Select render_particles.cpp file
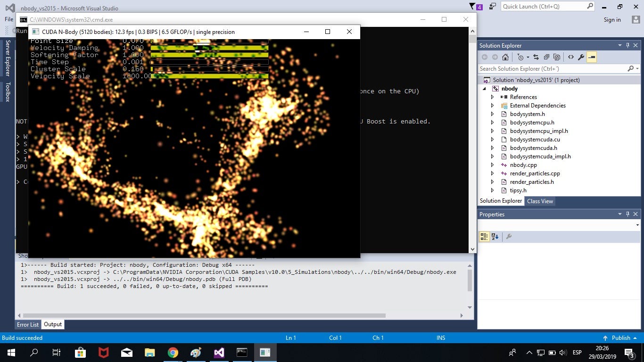Image resolution: width=644 pixels, height=362 pixels. point(535,173)
